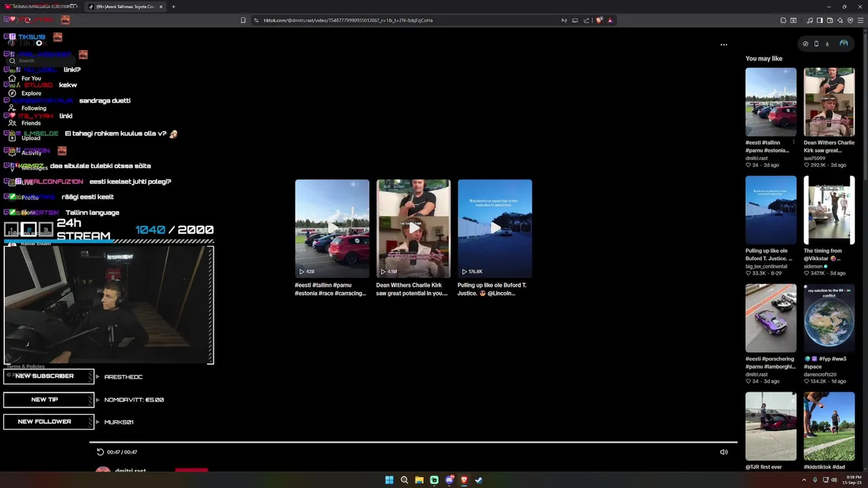Screen dimensions: 868x488
Task: Open sidebar video by suo75099
Action: [x=829, y=102]
